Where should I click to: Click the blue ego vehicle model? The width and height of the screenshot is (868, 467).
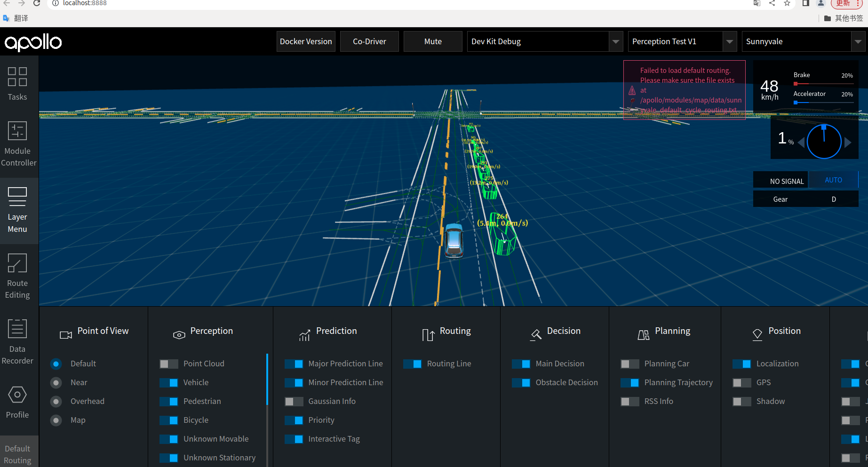point(454,240)
